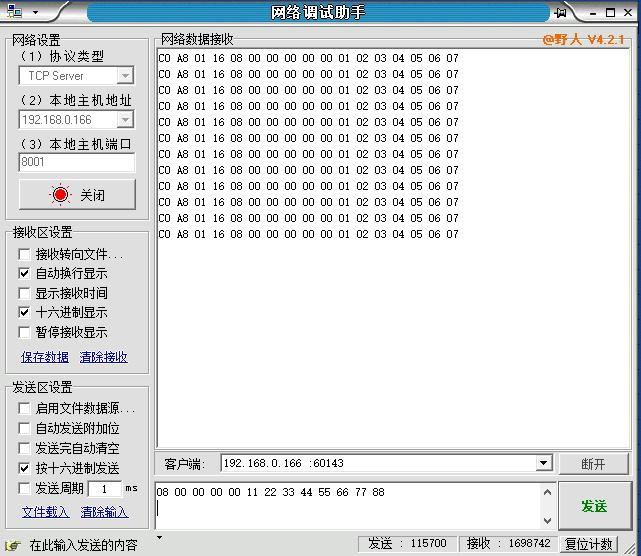Image resolution: width=641 pixels, height=556 pixels.
Task: Click the 清除接收 link
Action: [104, 357]
